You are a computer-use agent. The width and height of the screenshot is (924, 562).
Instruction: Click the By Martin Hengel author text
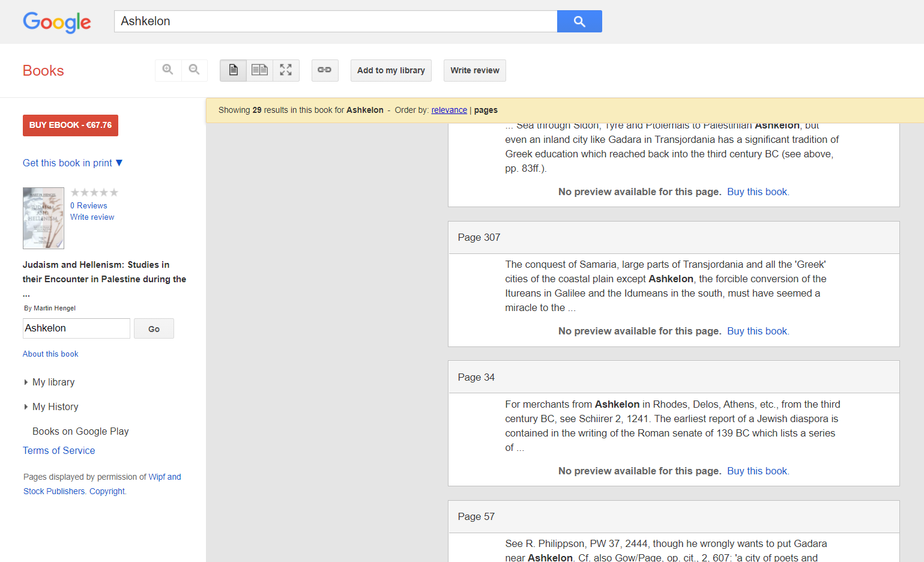coord(50,308)
